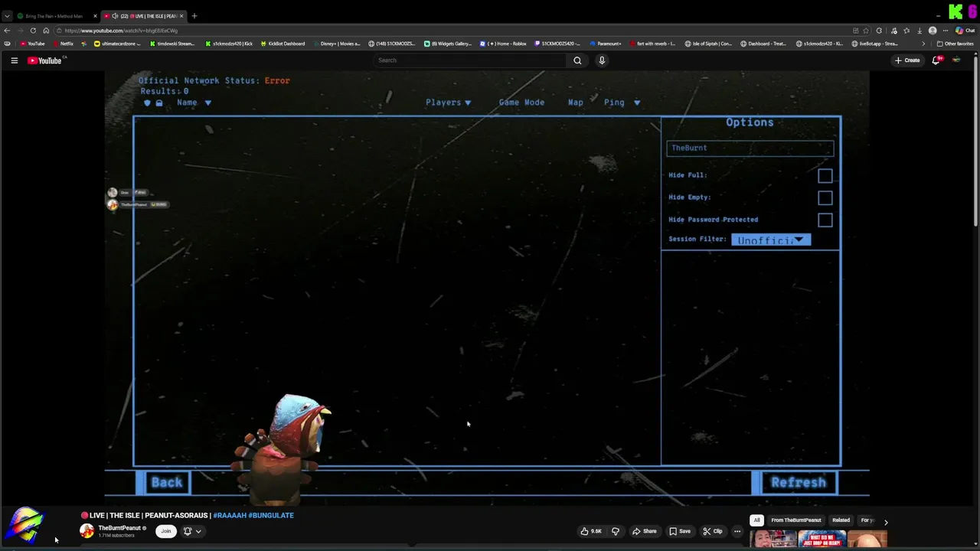
Task: Click the YouTube Create button
Action: click(907, 60)
